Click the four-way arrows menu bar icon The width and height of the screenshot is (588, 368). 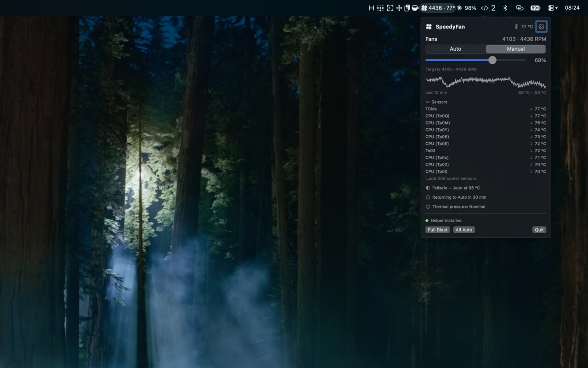[399, 8]
